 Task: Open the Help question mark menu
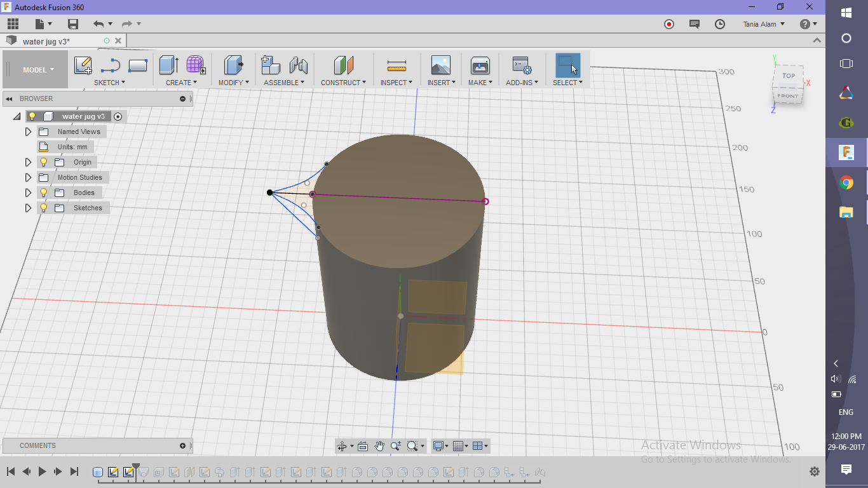[x=808, y=24]
